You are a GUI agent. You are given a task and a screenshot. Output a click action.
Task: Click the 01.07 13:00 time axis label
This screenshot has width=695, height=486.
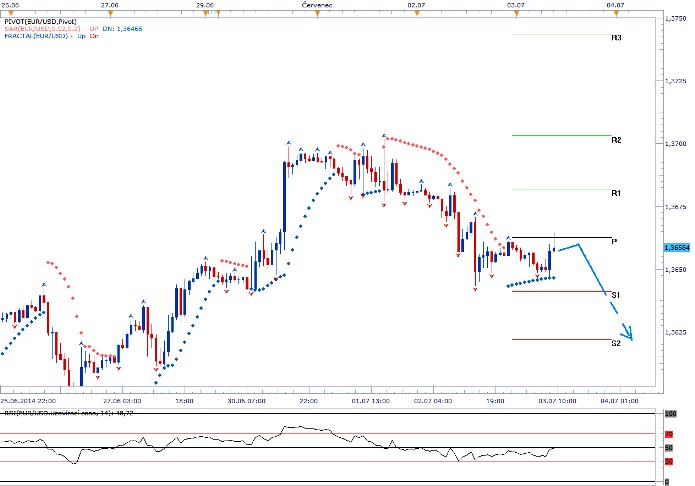tap(371, 401)
